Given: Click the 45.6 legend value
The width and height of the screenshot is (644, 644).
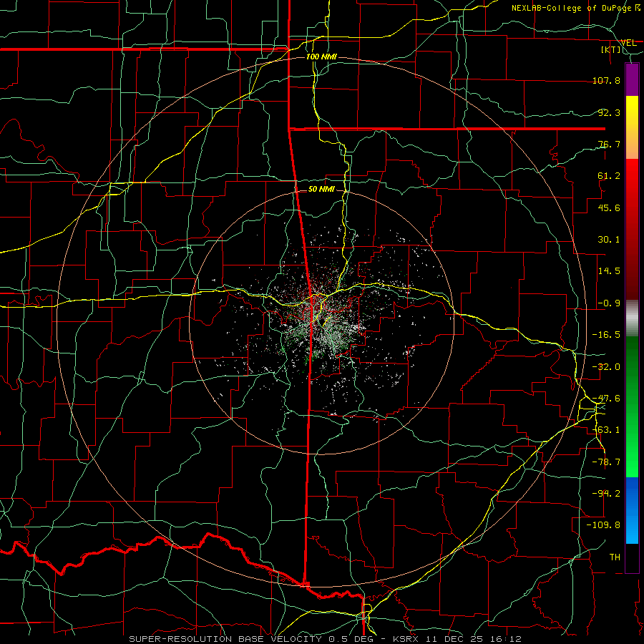Looking at the screenshot, I should tap(609, 208).
